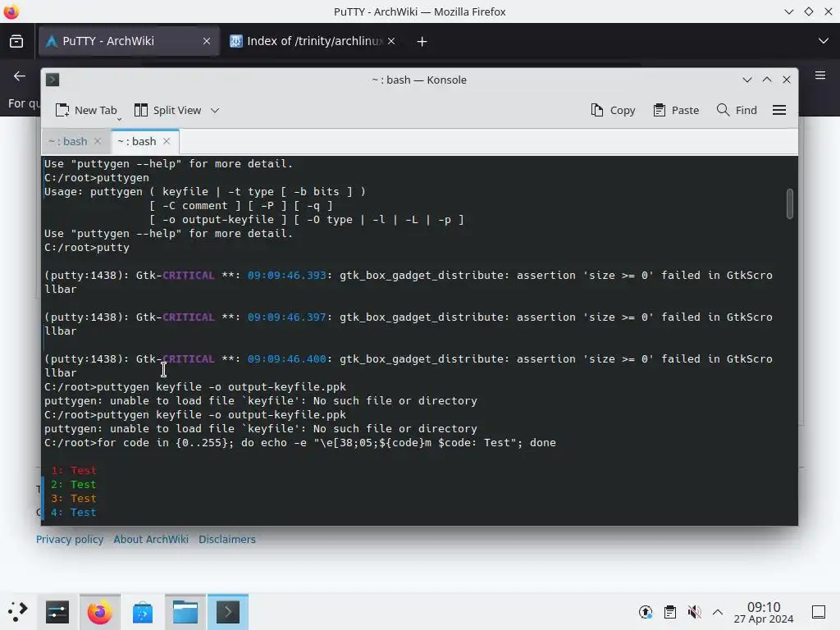Open the Firefox application menu

pos(820,75)
